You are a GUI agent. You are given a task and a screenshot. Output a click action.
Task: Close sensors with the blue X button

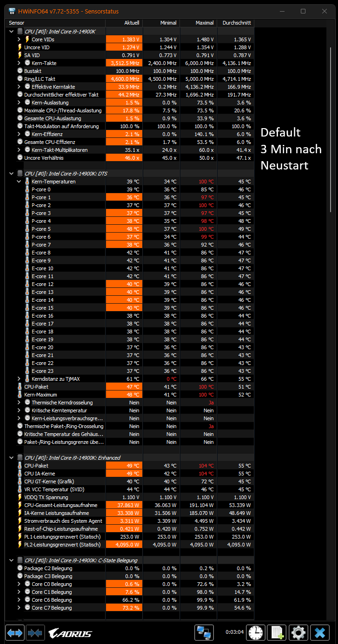tap(320, 632)
